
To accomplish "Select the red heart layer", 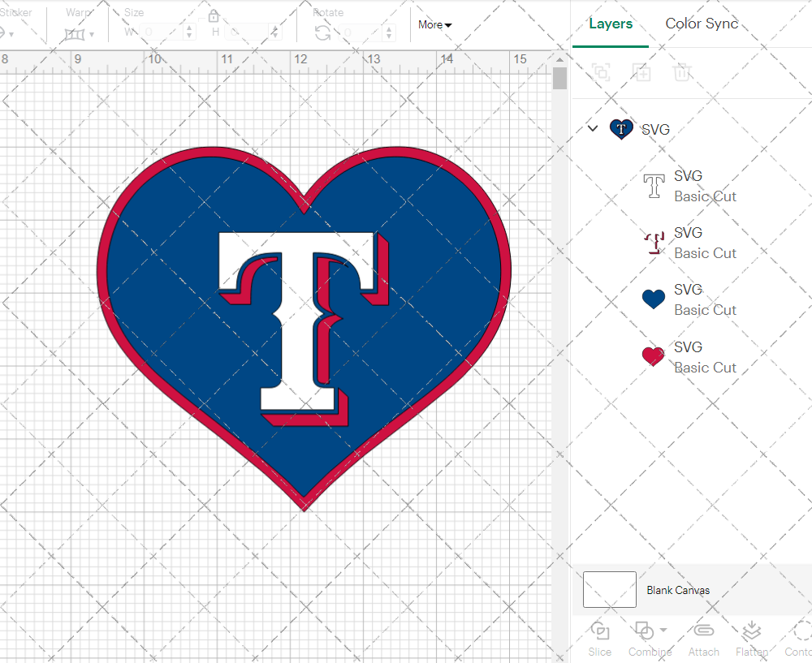I will coord(654,356).
